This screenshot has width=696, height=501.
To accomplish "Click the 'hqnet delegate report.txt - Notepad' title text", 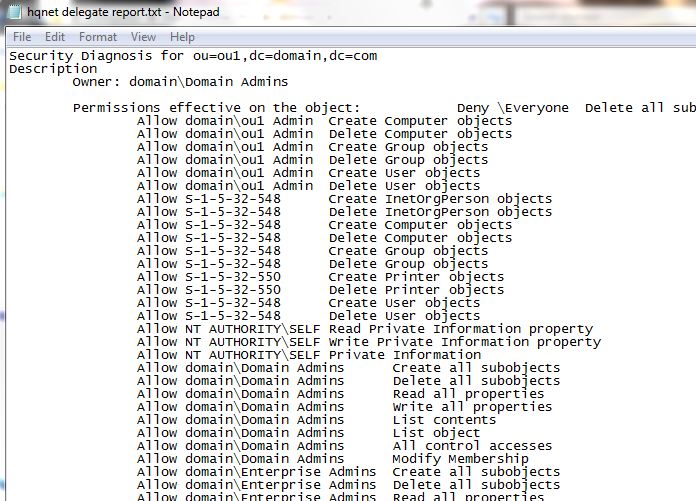I will pyautogui.click(x=123, y=12).
